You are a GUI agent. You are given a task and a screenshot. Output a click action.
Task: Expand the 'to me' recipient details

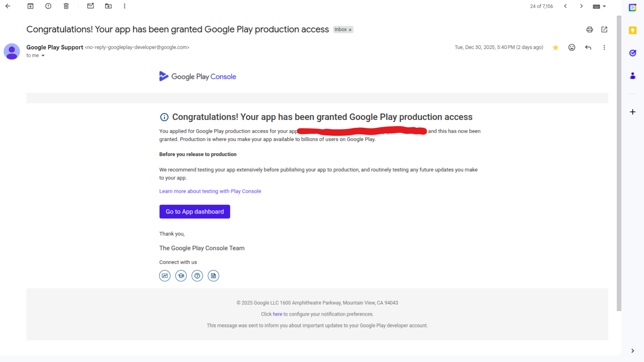[43, 56]
